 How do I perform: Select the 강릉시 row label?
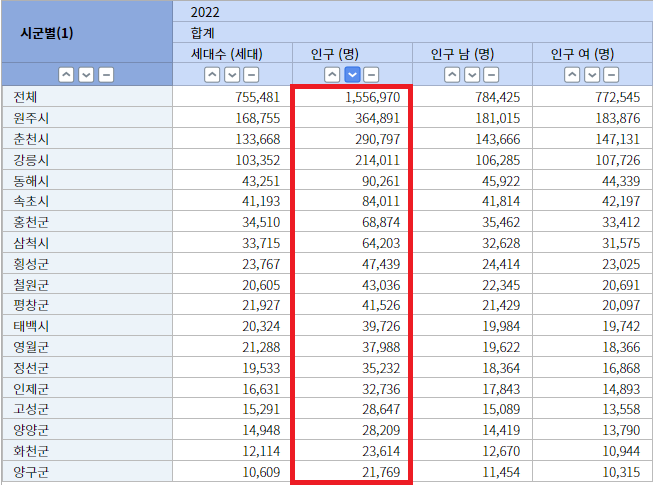click(87, 159)
